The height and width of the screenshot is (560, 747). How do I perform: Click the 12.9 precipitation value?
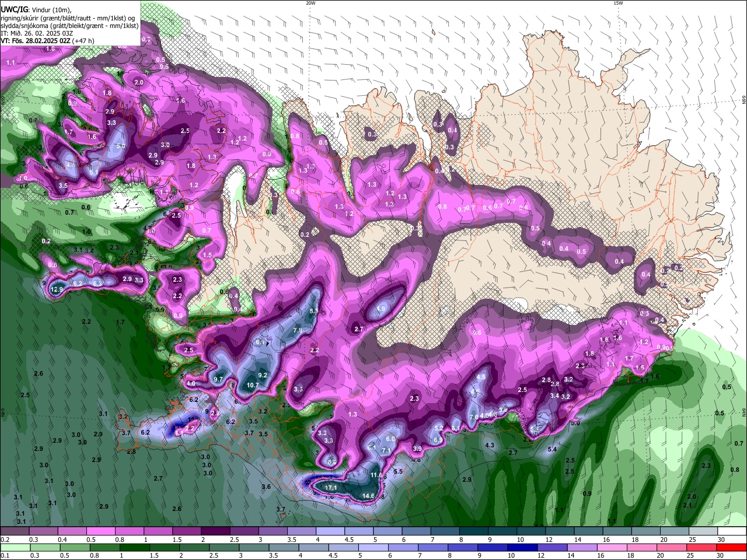click(x=57, y=289)
